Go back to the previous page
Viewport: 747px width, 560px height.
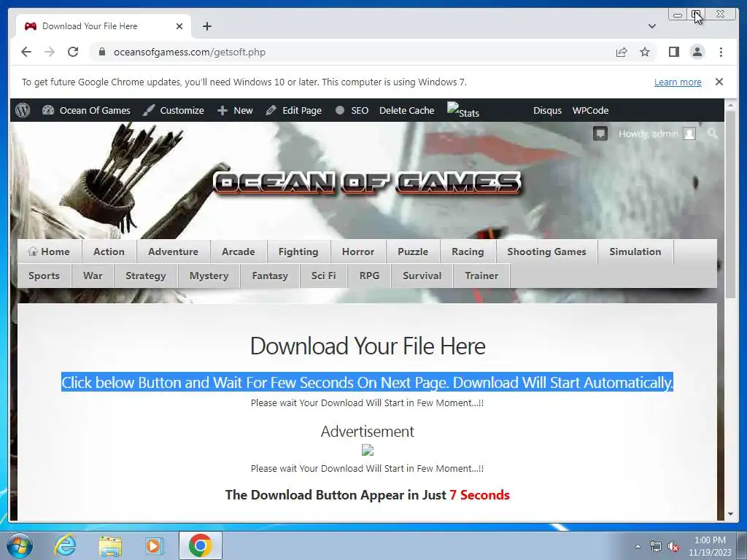(26, 52)
